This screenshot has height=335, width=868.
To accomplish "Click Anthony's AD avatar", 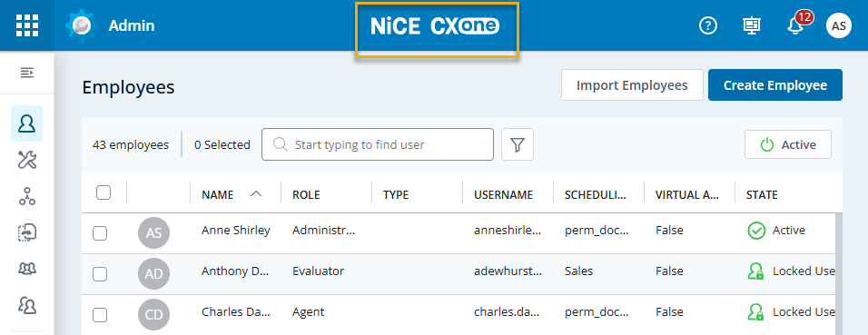I will [153, 273].
